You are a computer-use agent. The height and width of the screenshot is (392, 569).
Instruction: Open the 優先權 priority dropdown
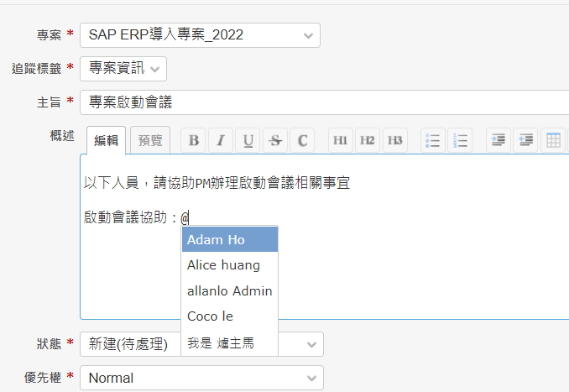tap(201, 378)
